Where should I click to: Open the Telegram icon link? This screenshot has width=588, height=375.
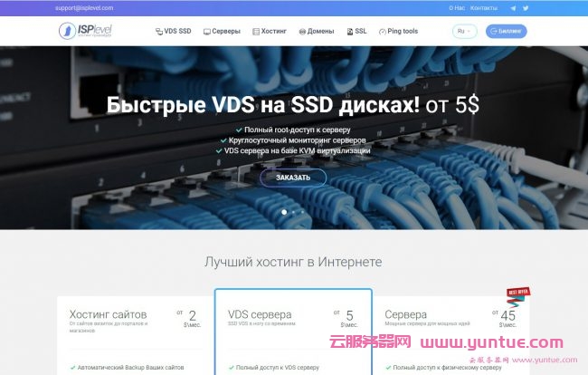514,7
